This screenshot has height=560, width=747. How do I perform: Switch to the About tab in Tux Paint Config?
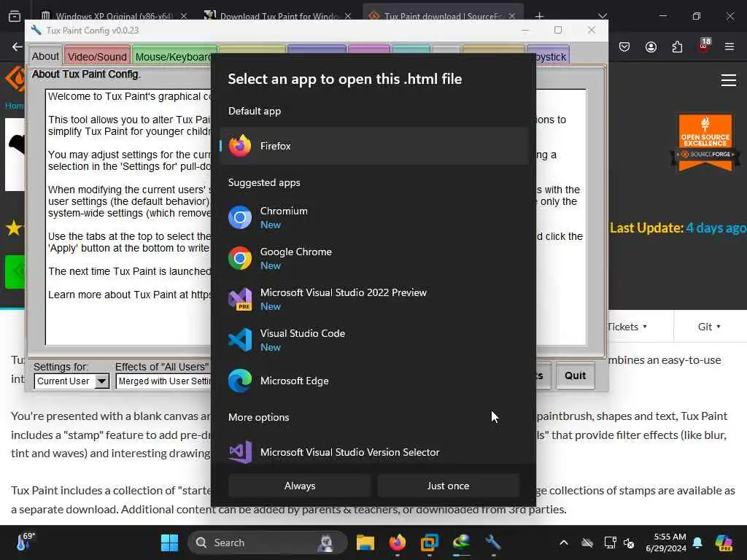45,55
